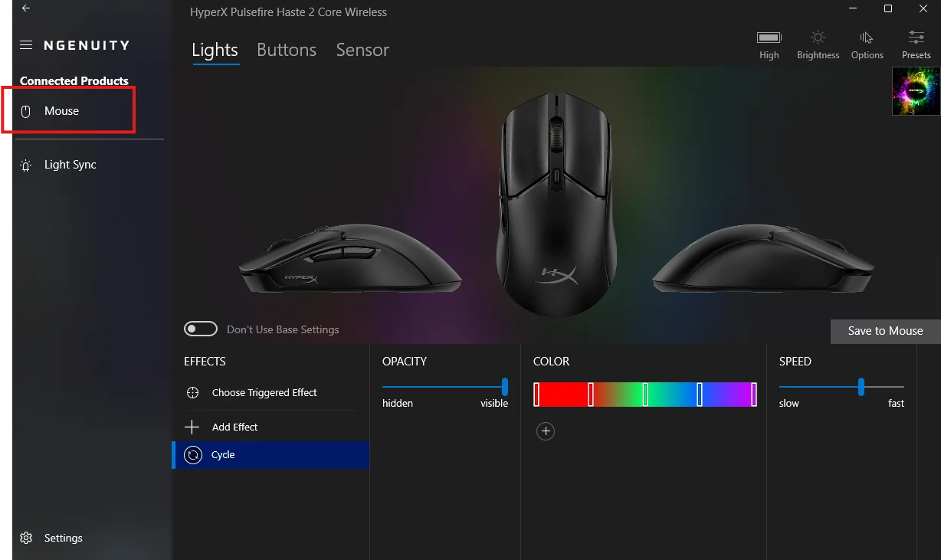Open the Options icon
The width and height of the screenshot is (941, 560).
(867, 38)
